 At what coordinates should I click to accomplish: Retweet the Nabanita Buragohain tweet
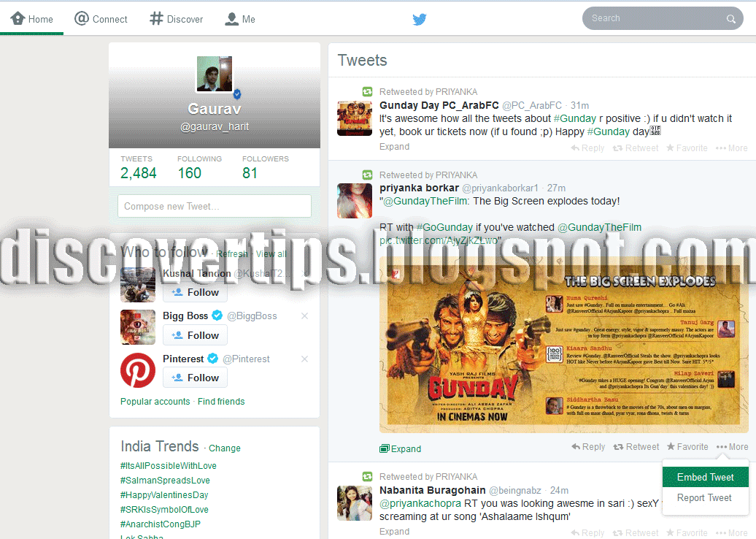(x=635, y=532)
